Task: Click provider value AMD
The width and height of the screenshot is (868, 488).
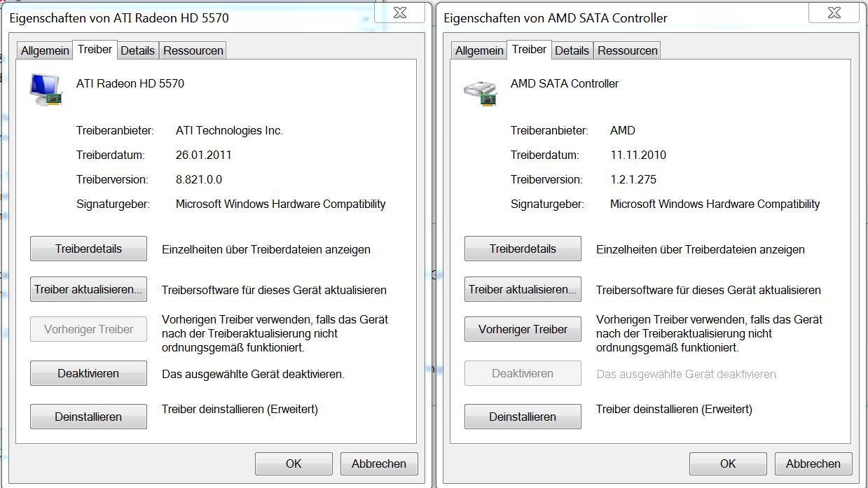Action: 623,130
